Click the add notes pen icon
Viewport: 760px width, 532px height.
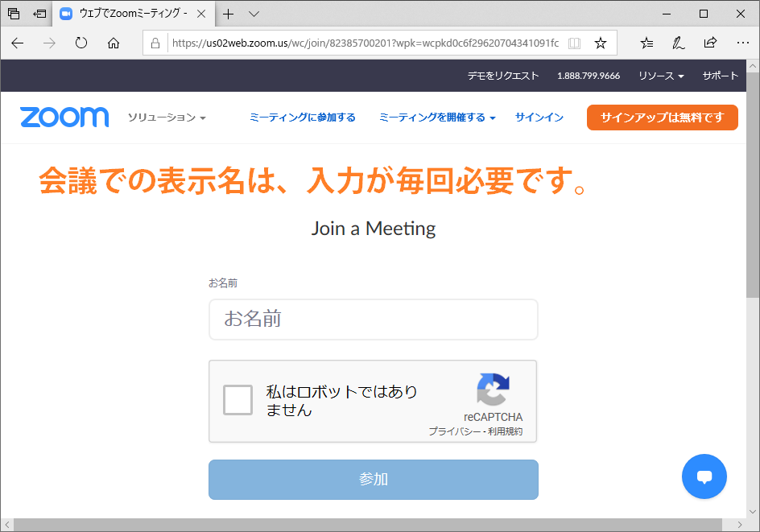point(679,43)
